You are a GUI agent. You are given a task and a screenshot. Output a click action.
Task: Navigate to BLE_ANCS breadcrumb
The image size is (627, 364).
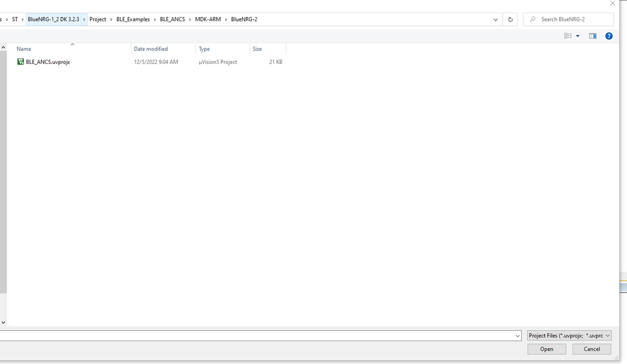[x=172, y=19]
